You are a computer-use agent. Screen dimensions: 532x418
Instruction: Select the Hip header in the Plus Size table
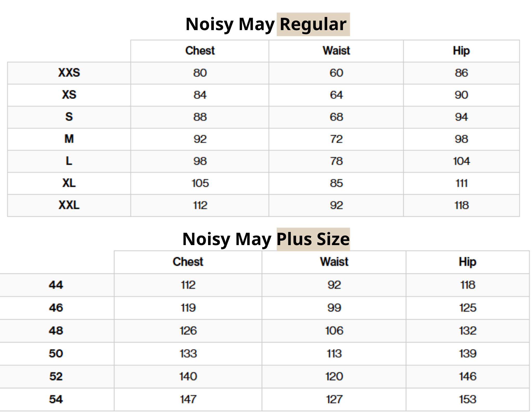(x=467, y=262)
